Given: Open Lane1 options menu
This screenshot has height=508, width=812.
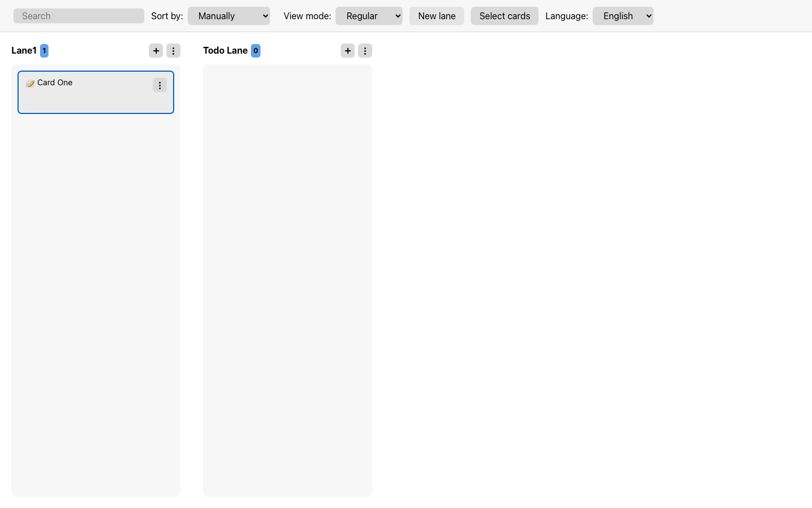Looking at the screenshot, I should click(173, 51).
